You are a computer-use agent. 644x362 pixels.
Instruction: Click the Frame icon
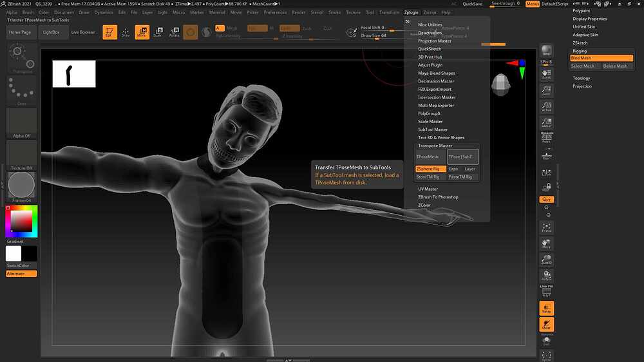coord(547,227)
